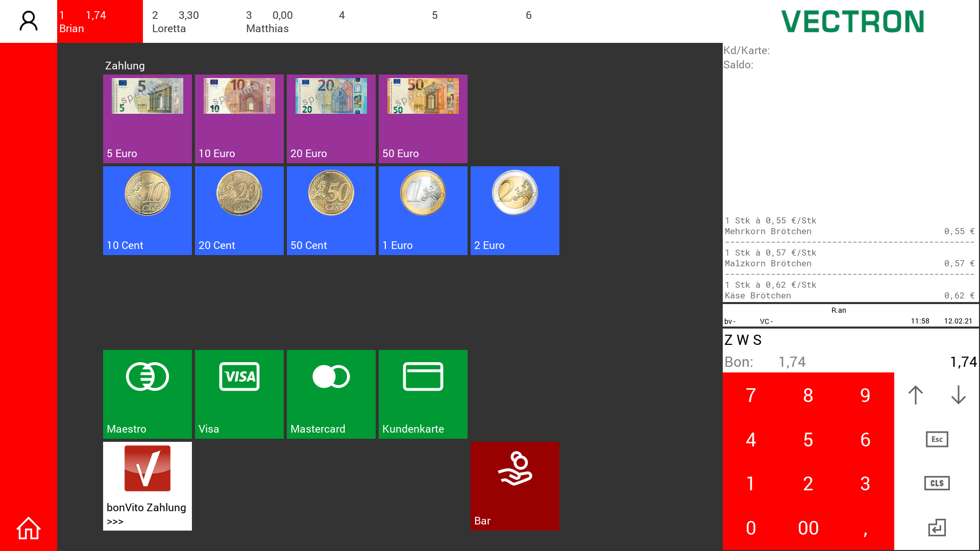The image size is (980, 551).
Task: Confirm with the enter key icon
Action: pos(937,528)
